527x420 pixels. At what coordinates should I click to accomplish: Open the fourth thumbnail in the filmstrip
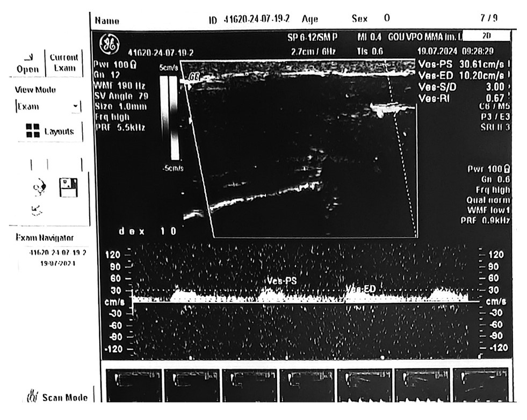307,385
